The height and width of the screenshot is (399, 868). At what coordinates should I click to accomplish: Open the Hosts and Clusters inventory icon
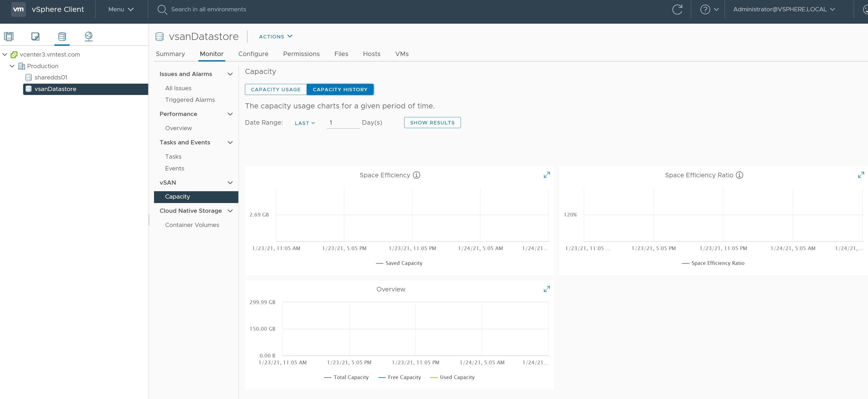(9, 36)
